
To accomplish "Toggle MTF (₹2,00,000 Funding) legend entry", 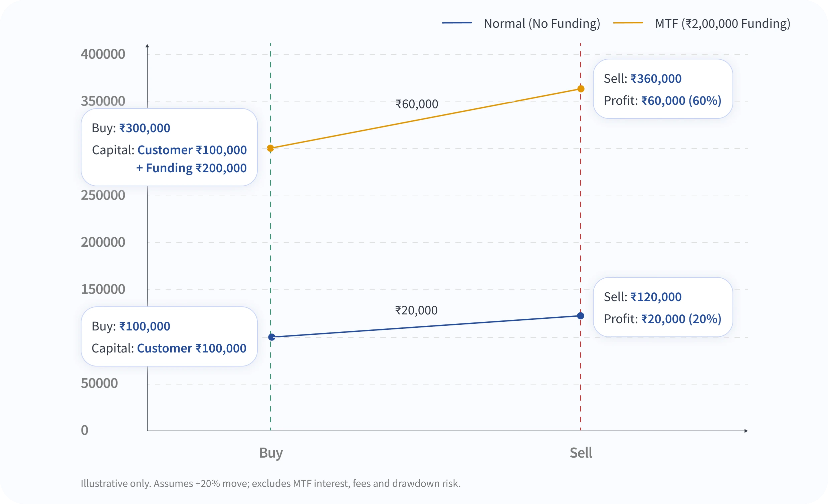I will pyautogui.click(x=722, y=23).
